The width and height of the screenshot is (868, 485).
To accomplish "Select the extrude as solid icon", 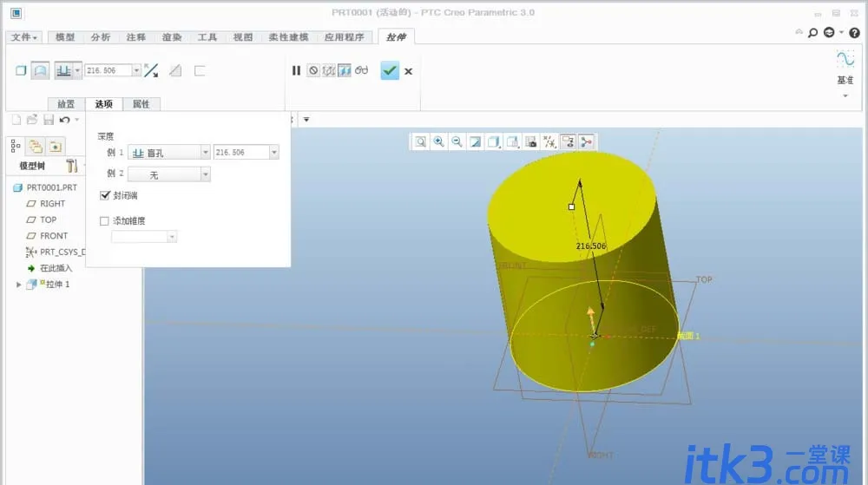I will pyautogui.click(x=21, y=71).
